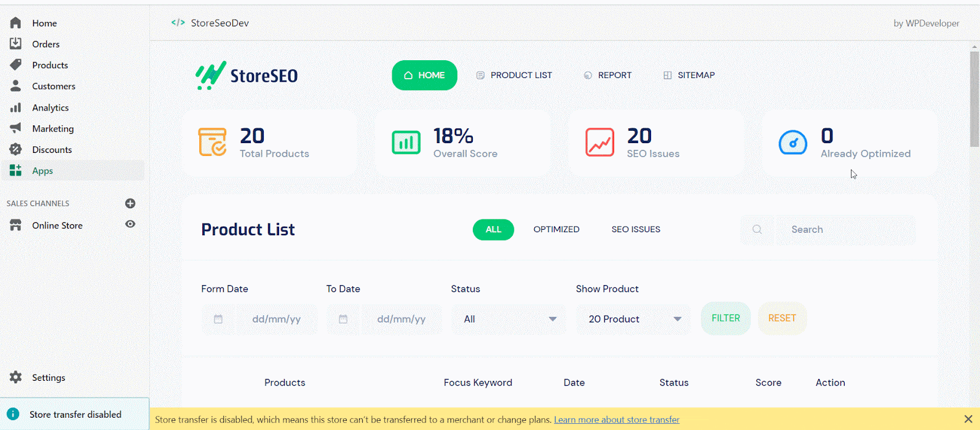Click the Overall Score bar chart icon
Screen dimensions: 980x430
point(406,143)
